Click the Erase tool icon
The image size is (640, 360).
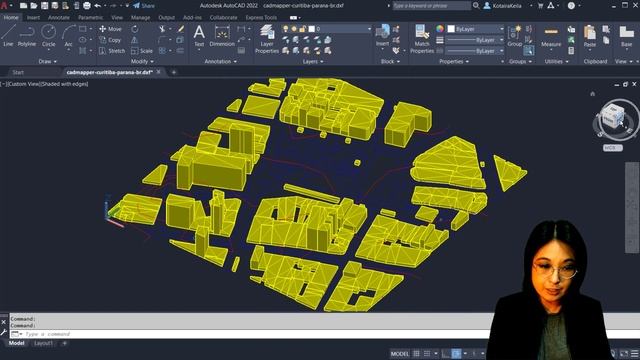pyautogui.click(x=180, y=29)
